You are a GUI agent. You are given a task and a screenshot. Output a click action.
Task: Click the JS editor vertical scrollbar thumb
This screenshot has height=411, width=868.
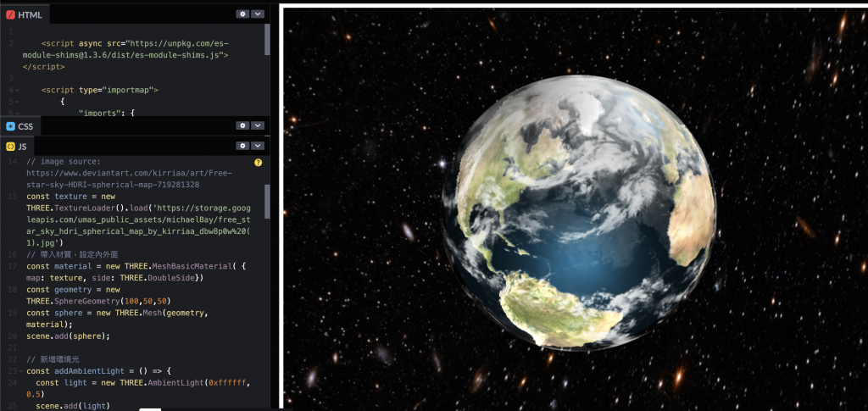point(267,202)
